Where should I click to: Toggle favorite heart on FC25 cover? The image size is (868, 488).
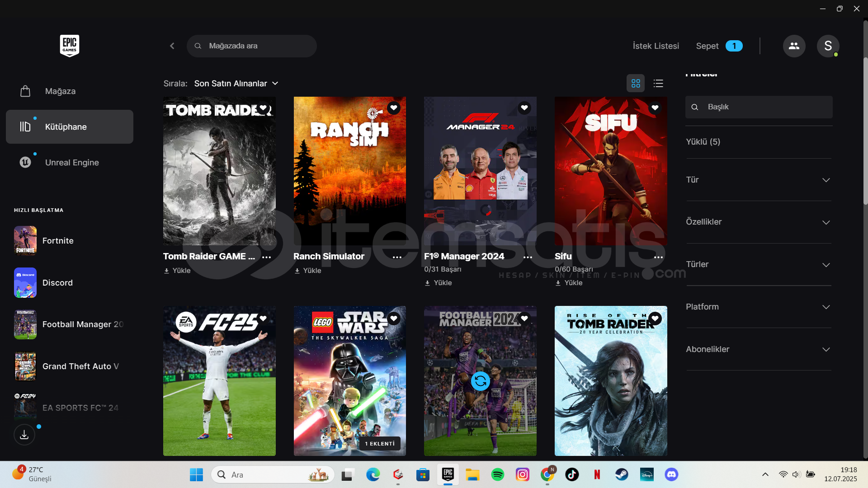pos(263,319)
